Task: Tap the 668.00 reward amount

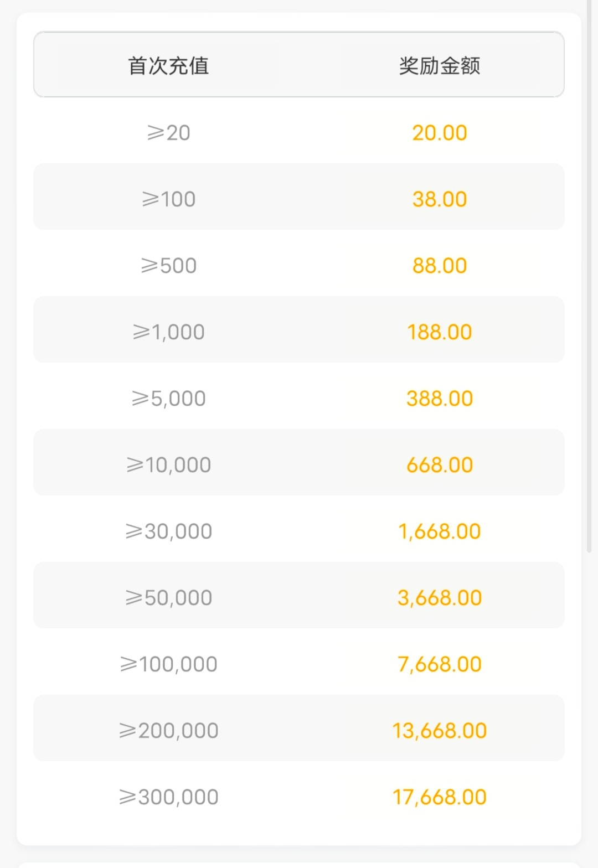Action: 440,465
